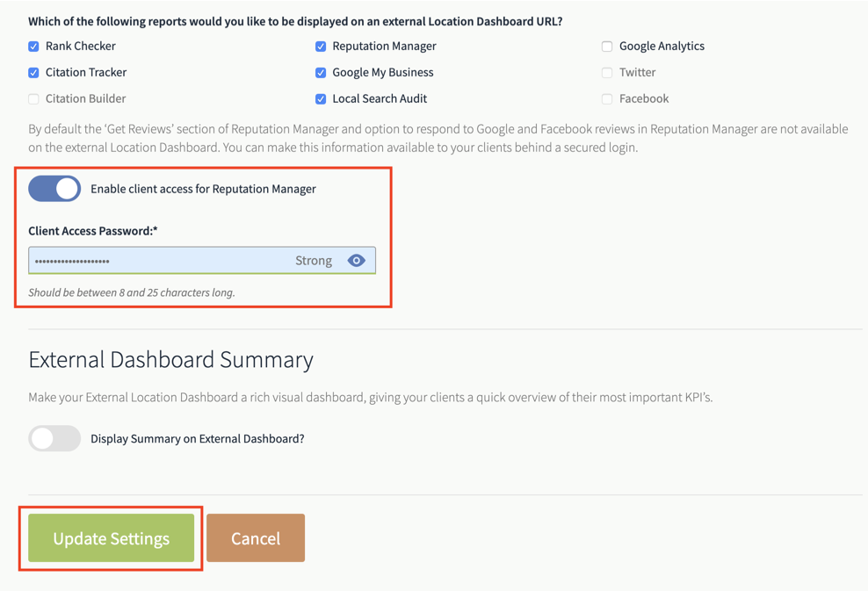Turn on Display Summary on External Dashboard switch
This screenshot has width=868, height=591.
[x=54, y=438]
